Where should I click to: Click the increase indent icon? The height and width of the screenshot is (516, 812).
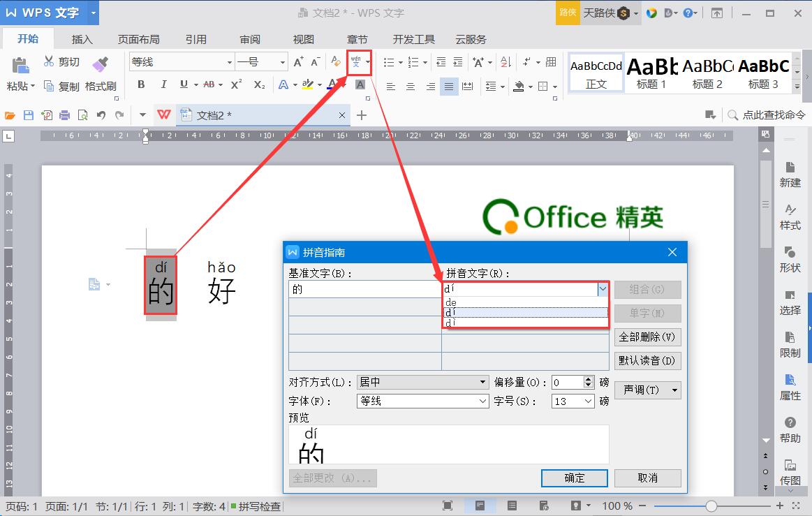coord(458,62)
